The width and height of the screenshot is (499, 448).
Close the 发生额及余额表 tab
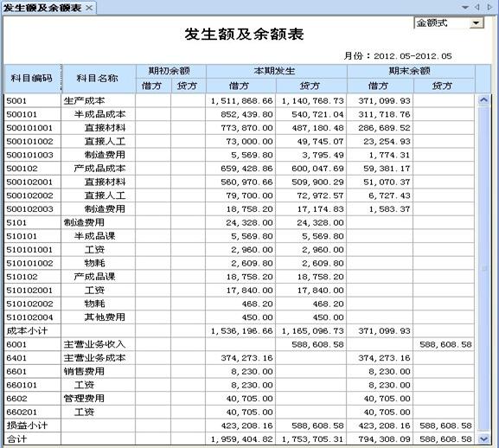click(x=89, y=8)
